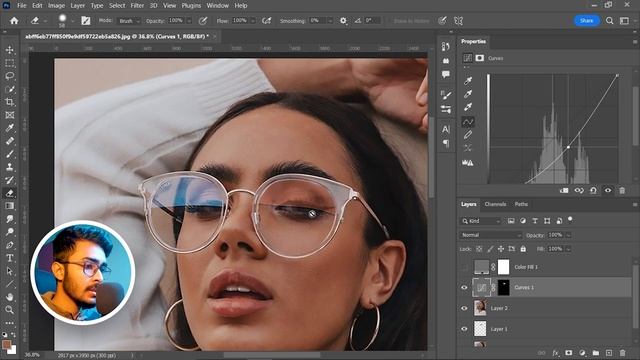
Task: Select the Eraser tool in left toolbar
Action: pyautogui.click(x=9, y=193)
